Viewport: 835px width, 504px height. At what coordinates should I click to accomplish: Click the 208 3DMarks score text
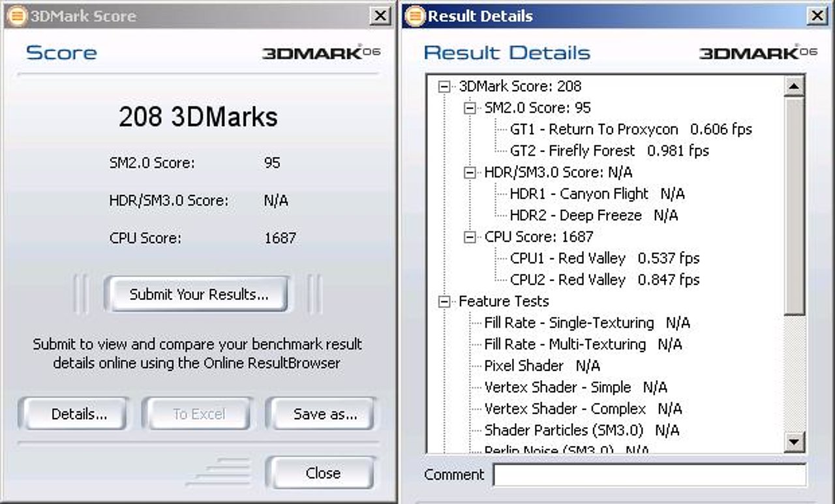pyautogui.click(x=198, y=117)
